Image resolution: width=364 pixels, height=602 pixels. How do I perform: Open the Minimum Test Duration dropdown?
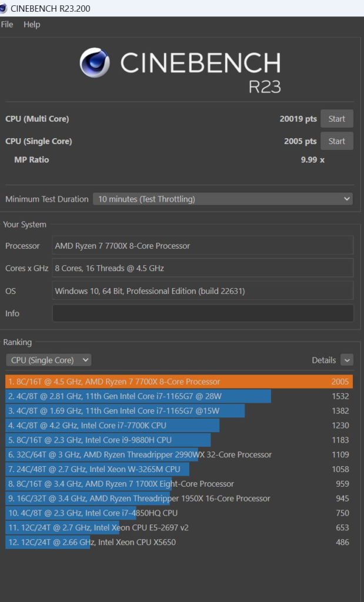click(x=223, y=199)
